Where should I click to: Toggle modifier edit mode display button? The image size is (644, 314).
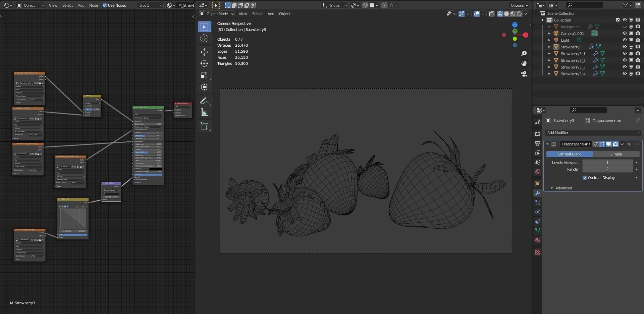602,144
